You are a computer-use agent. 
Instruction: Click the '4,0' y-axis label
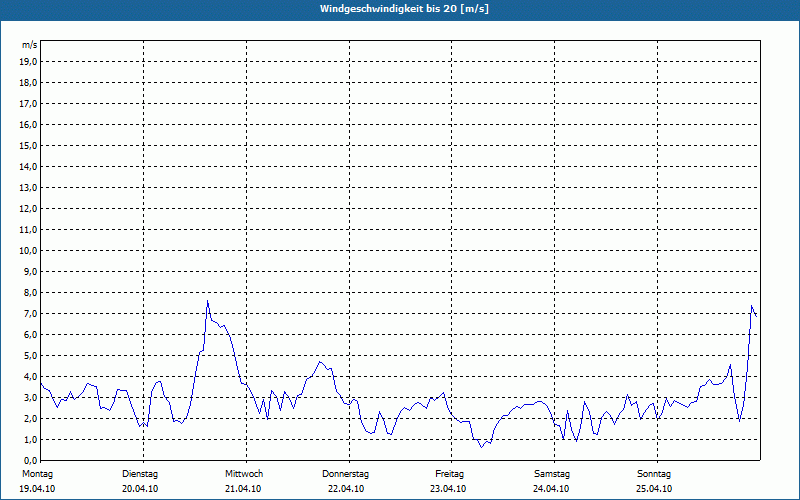click(31, 377)
